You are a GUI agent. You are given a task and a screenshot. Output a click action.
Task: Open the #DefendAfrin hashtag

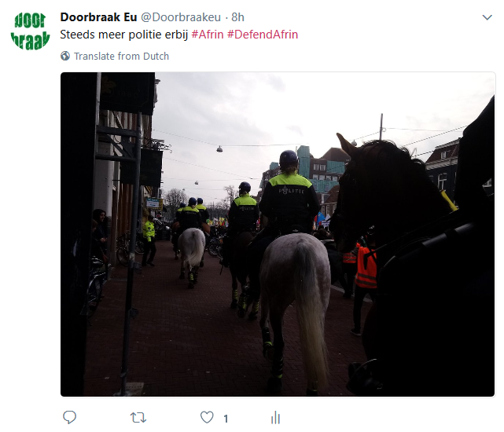pyautogui.click(x=263, y=35)
